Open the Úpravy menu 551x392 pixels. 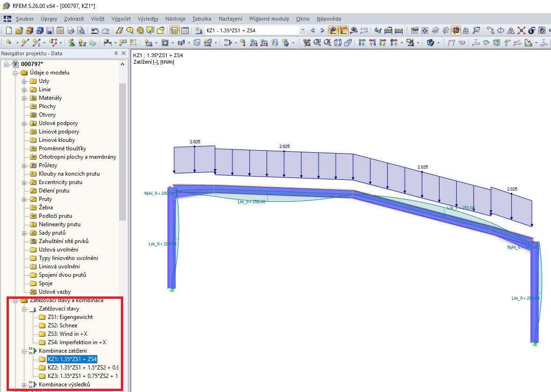coord(49,19)
